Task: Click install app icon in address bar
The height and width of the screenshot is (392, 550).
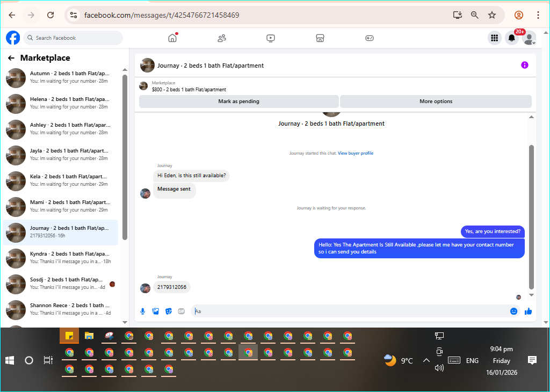Action: [458, 15]
